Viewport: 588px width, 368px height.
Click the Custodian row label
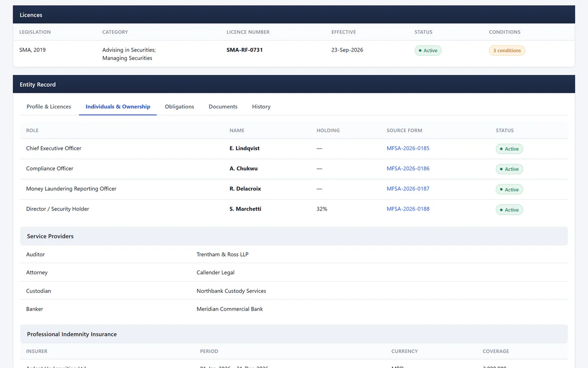(x=38, y=291)
